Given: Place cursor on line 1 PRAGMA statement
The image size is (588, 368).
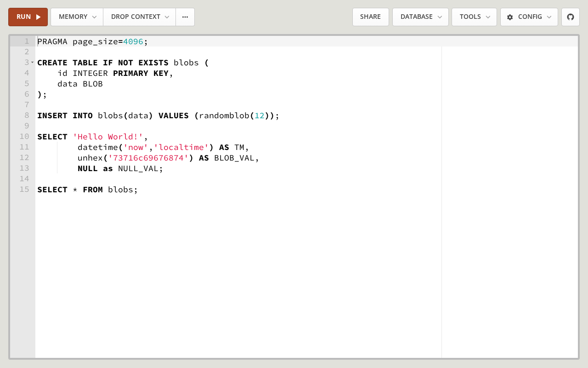Looking at the screenshot, I should pos(92,41).
